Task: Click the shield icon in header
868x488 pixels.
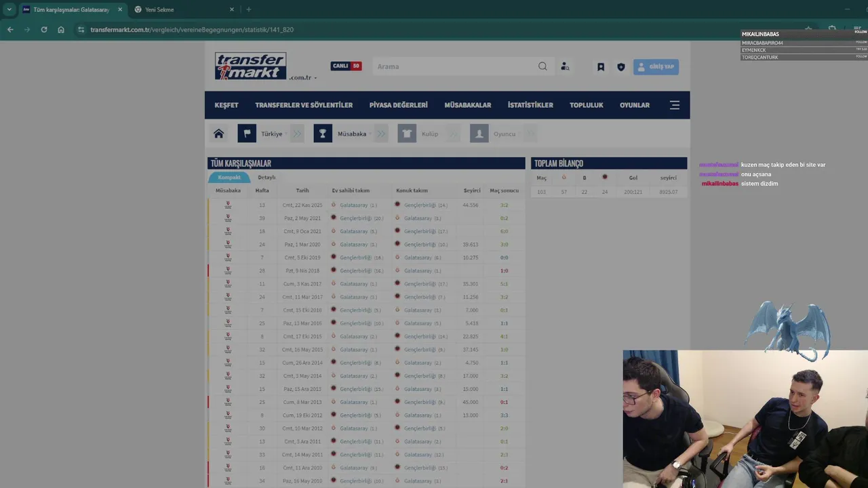Action: [620, 67]
